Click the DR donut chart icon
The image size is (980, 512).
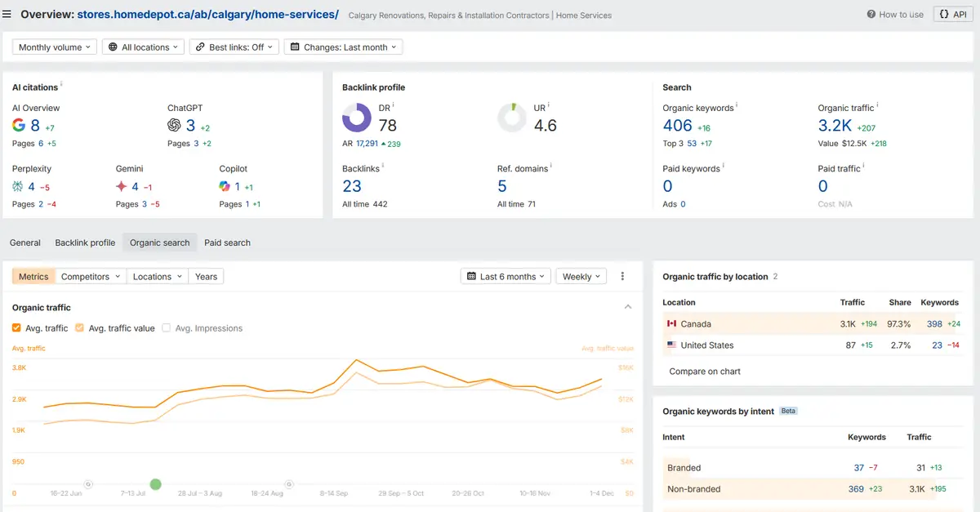pos(357,118)
